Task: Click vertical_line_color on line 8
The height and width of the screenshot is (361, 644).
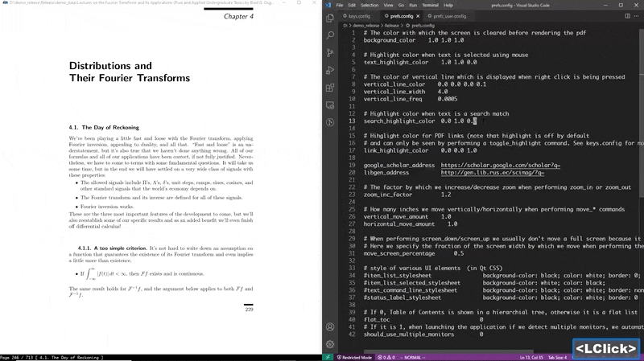Action: 394,84
